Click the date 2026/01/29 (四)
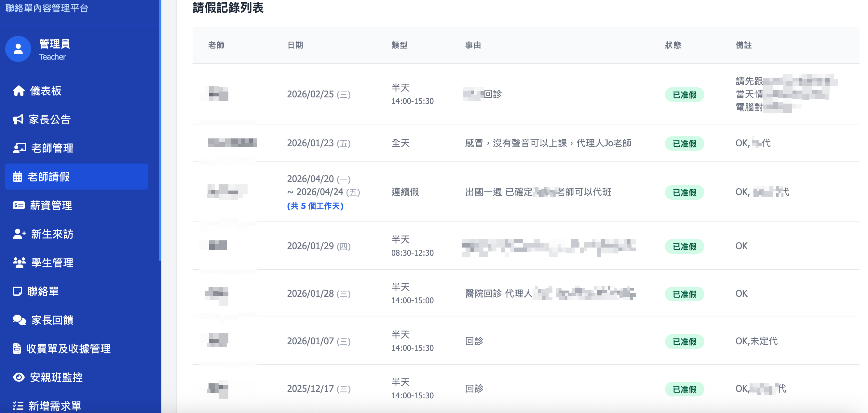The image size is (868, 413). click(x=319, y=246)
